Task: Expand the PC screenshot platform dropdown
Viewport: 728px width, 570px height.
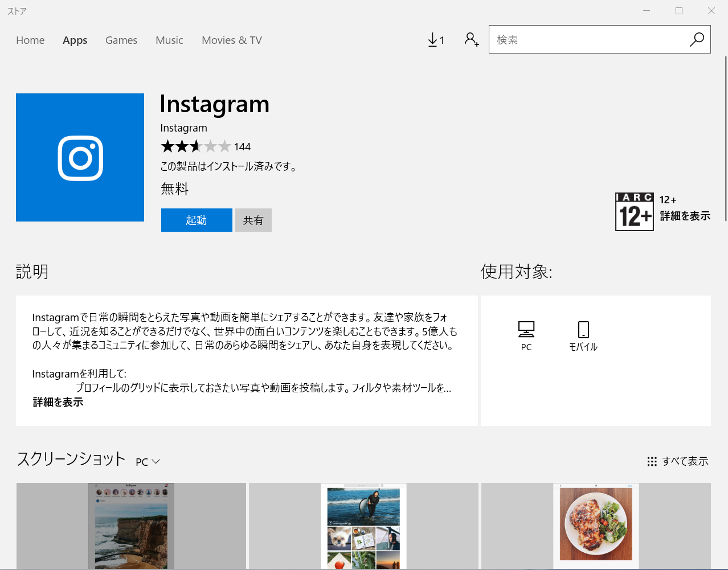Action: click(x=148, y=462)
